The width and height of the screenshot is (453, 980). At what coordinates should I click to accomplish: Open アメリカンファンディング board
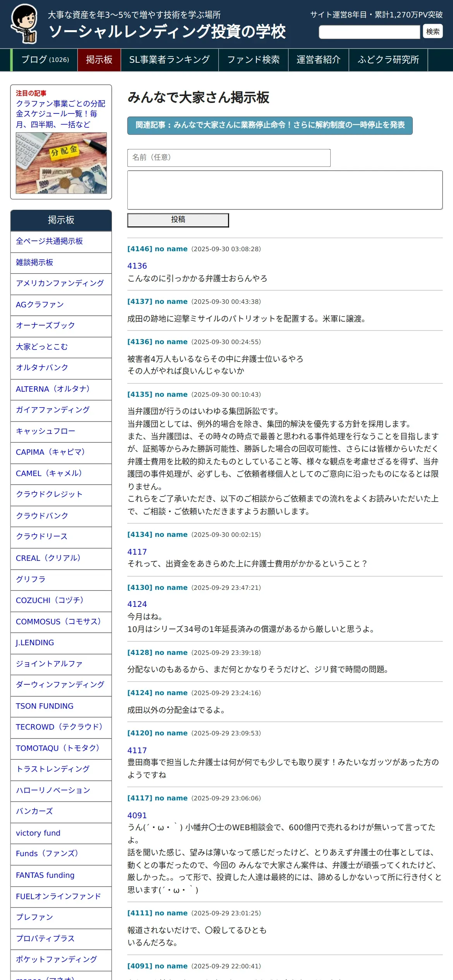61,284
